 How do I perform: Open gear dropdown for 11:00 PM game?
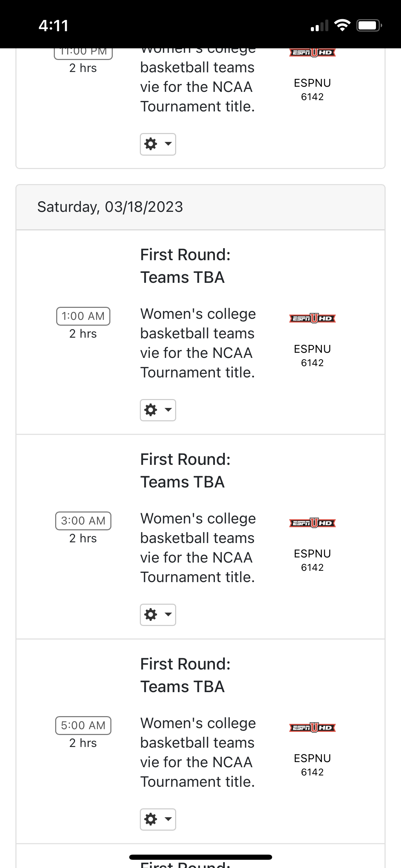point(158,144)
